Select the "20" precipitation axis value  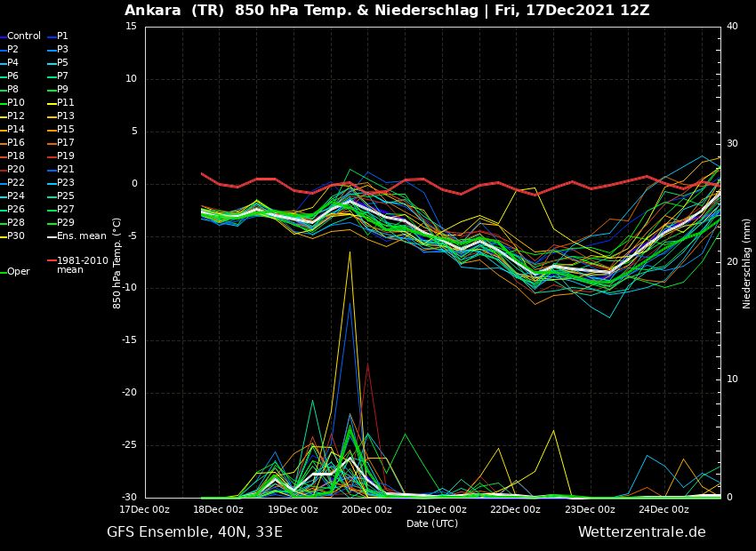[732, 261]
